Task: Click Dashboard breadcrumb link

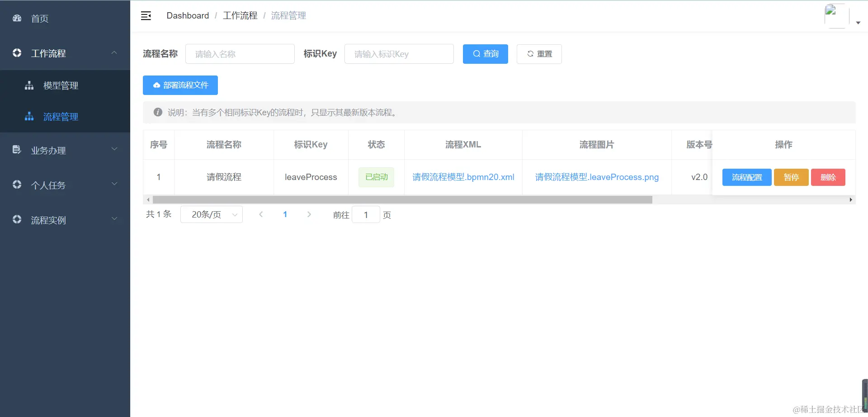Action: (x=188, y=15)
